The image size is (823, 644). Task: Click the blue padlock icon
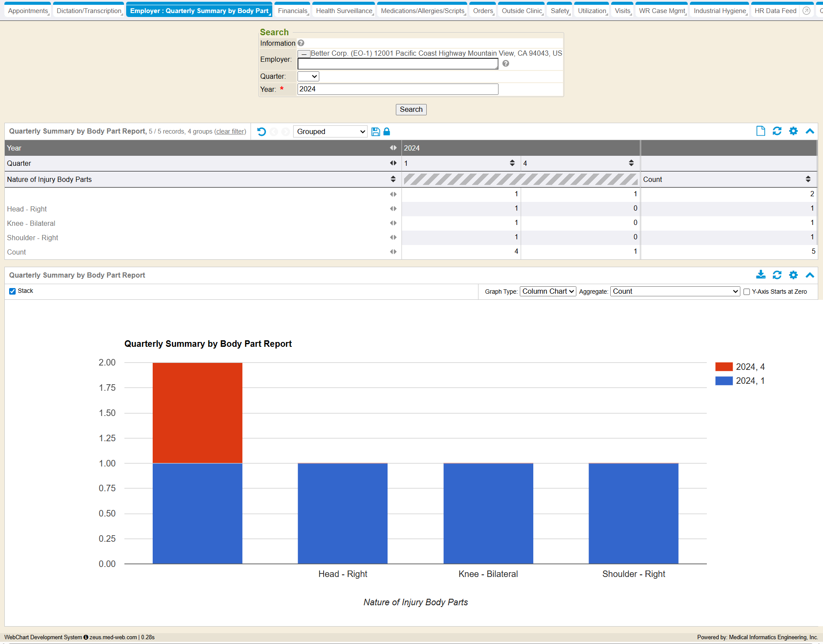(387, 131)
